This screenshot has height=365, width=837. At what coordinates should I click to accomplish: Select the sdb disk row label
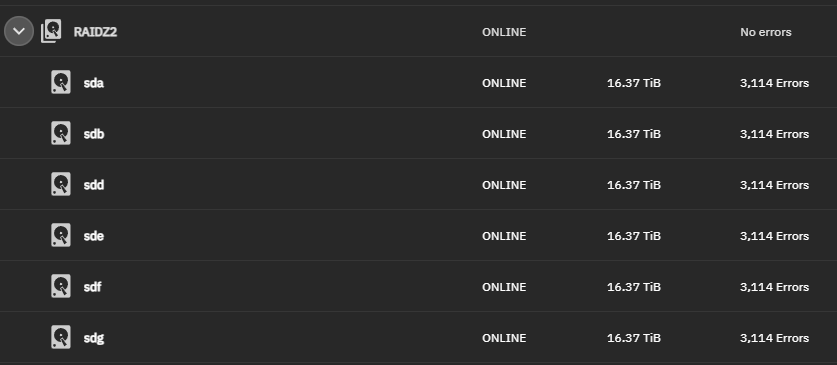pos(94,134)
